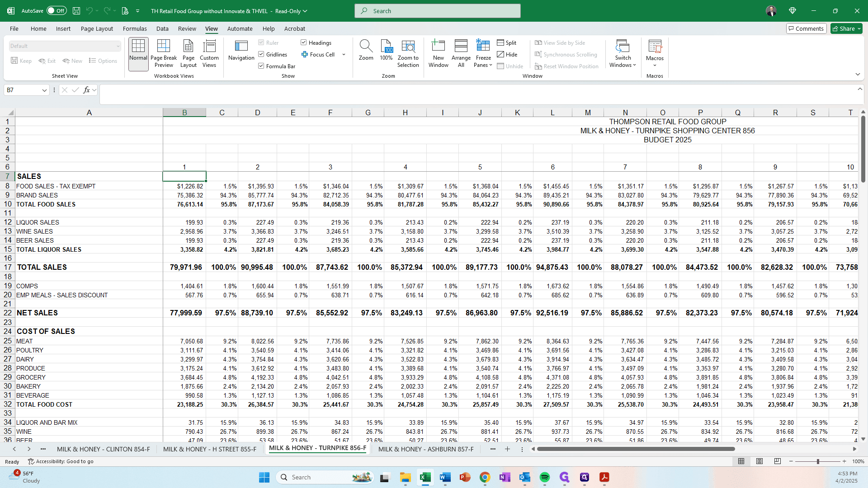Uncheck the Gridlines checkbox
This screenshot has width=868, height=488.
pos(261,54)
